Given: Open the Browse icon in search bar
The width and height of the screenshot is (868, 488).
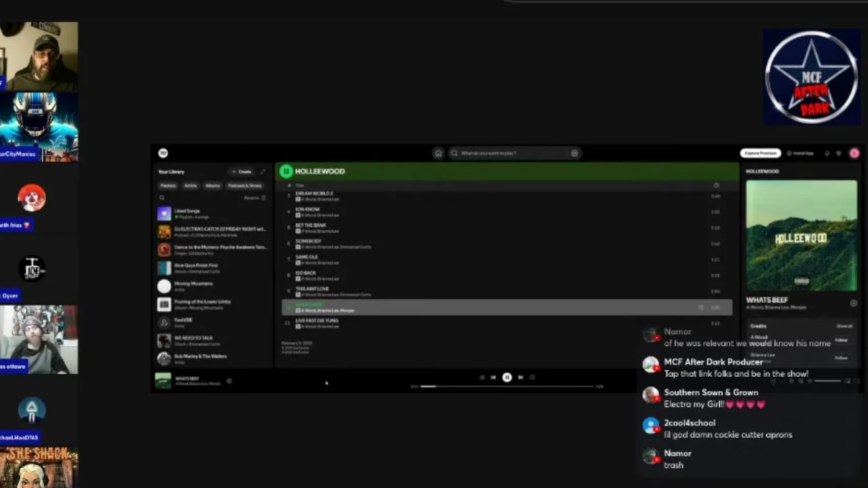Looking at the screenshot, I should click(x=574, y=153).
